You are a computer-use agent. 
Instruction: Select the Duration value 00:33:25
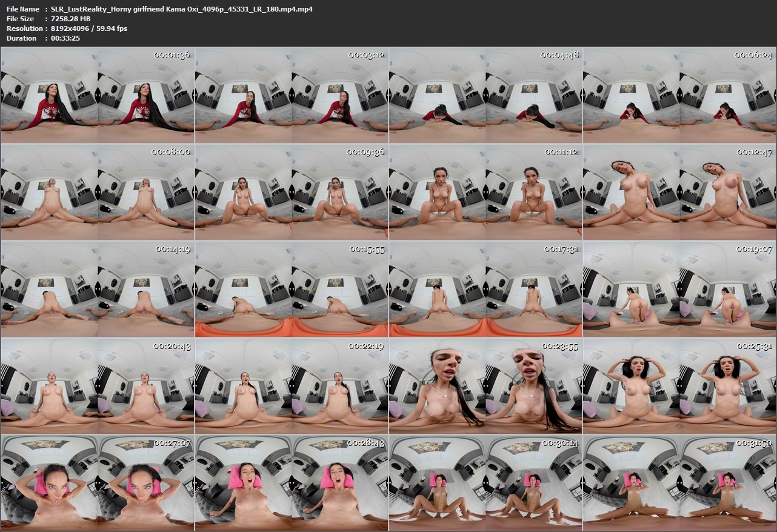click(65, 38)
